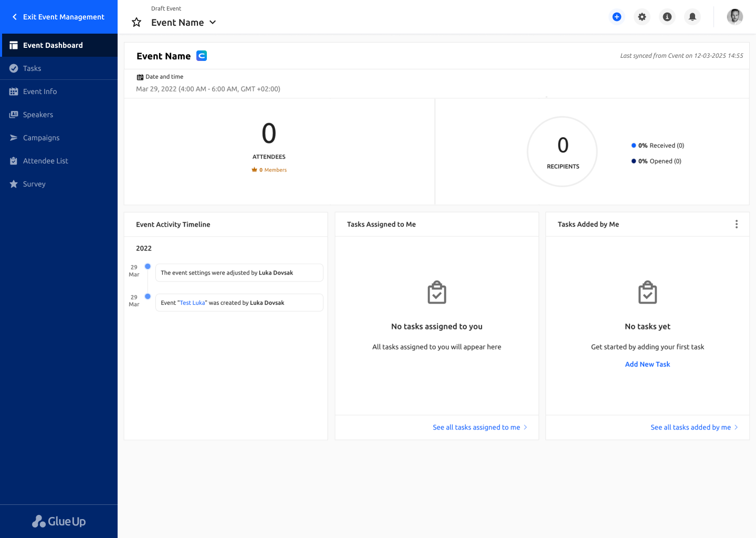The image size is (756, 538).
Task: Expand See all tasks assigned to me
Action: point(477,427)
